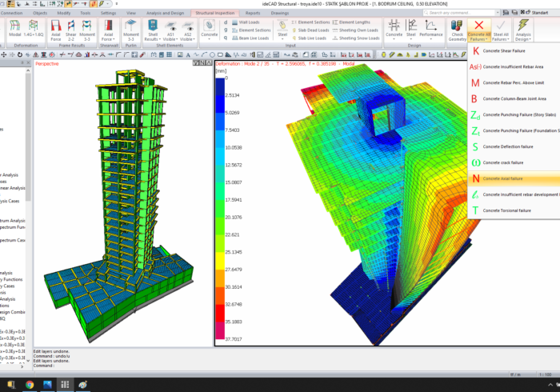
Task: Toggle AS2 Visible shell option
Action: tap(187, 30)
